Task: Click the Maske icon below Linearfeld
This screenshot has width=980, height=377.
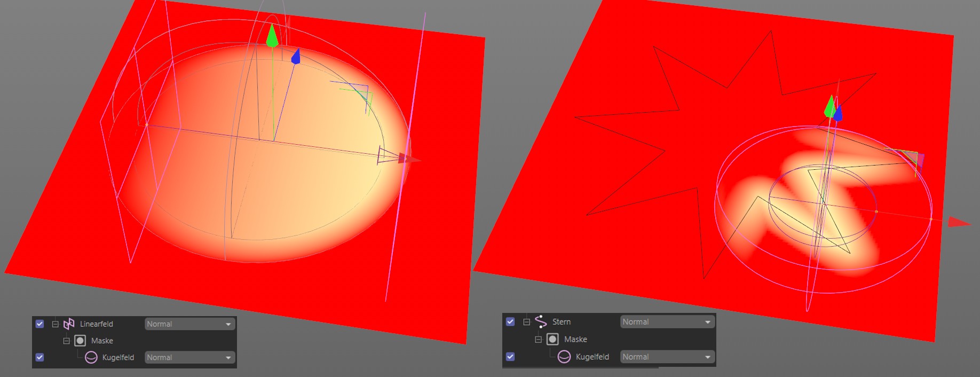Action: tap(80, 341)
